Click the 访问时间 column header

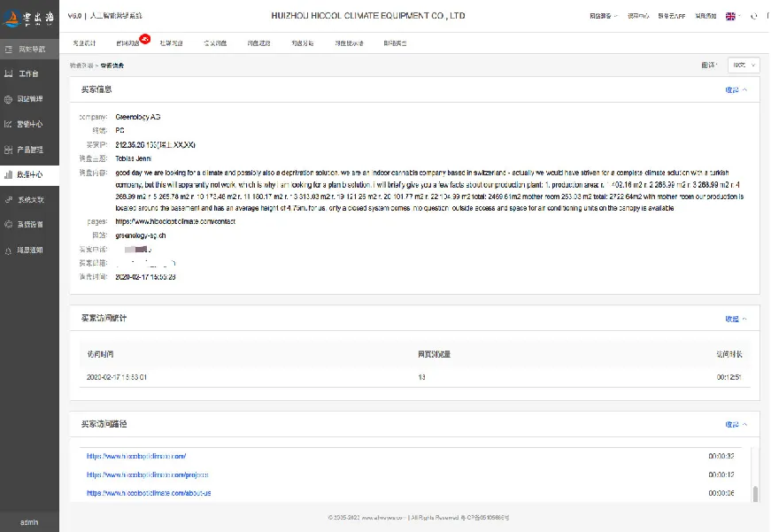(x=100, y=354)
